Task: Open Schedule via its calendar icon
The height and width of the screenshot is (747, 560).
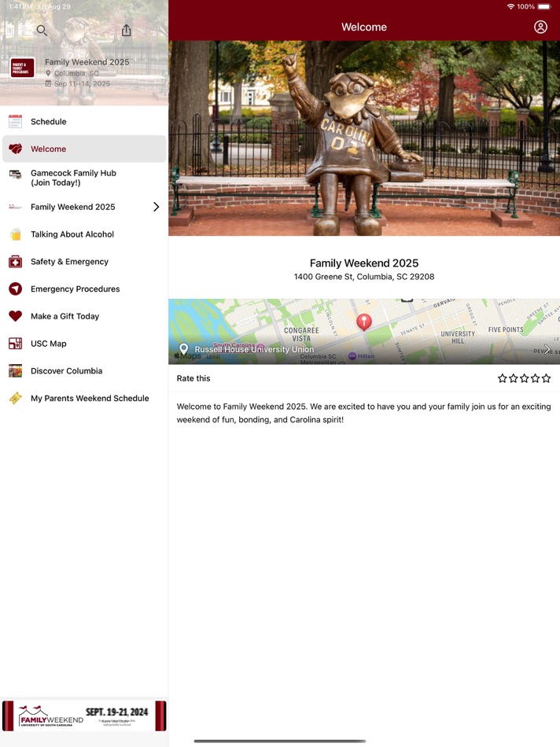Action: [x=15, y=121]
